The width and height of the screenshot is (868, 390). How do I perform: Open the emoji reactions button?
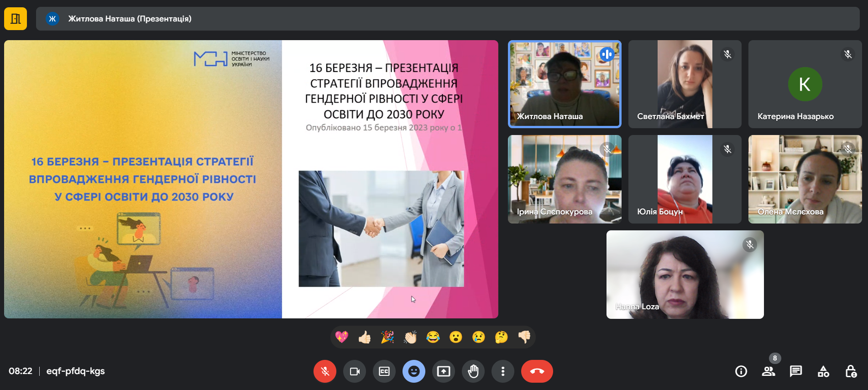(413, 371)
